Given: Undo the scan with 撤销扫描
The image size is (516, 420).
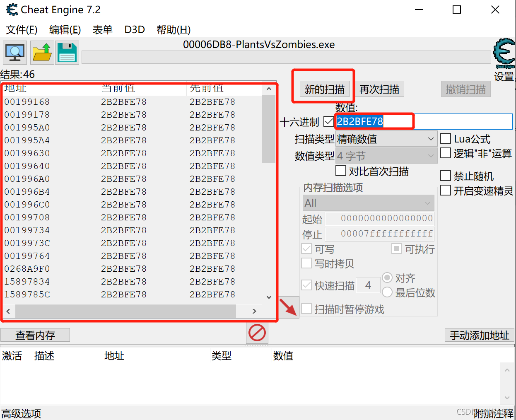Looking at the screenshot, I should pos(465,89).
